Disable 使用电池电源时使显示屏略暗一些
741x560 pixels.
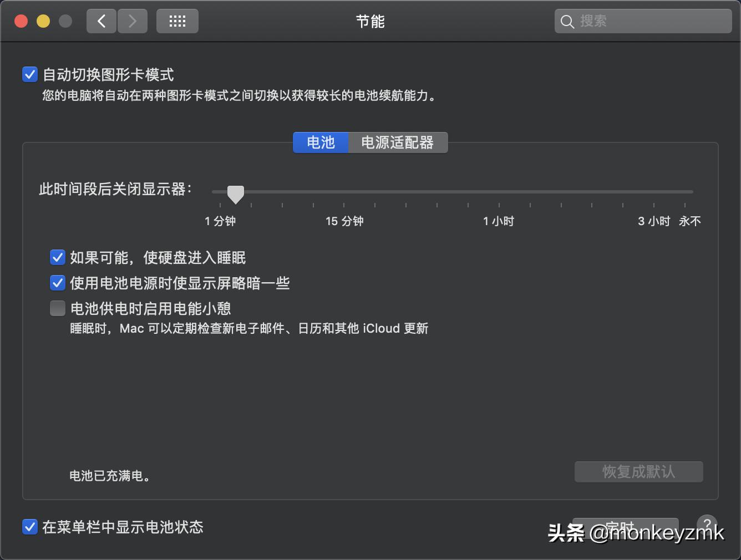58,283
